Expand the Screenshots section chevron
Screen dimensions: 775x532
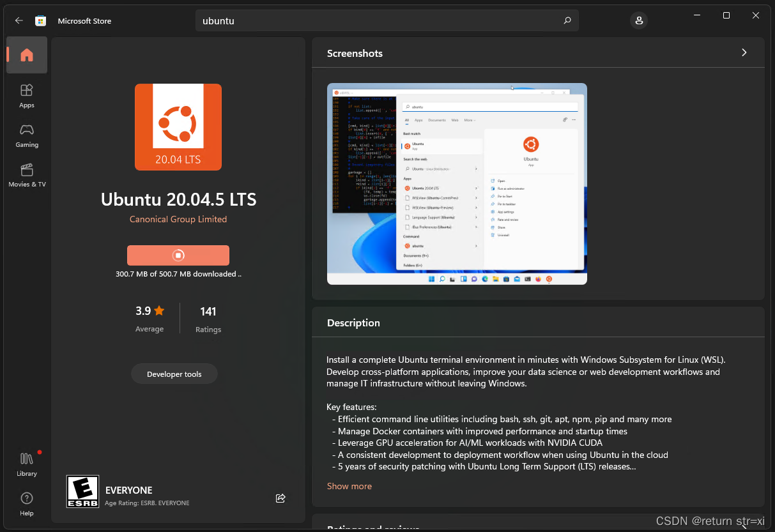coord(744,52)
